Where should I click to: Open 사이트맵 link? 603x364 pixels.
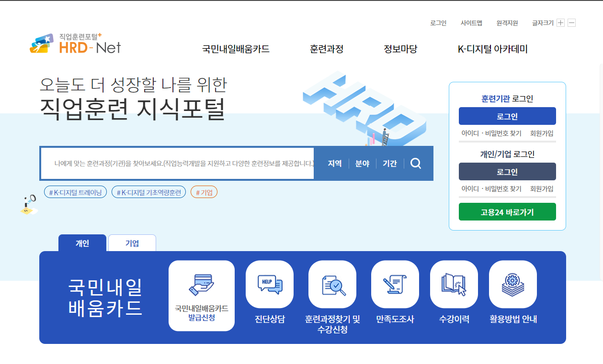click(471, 23)
